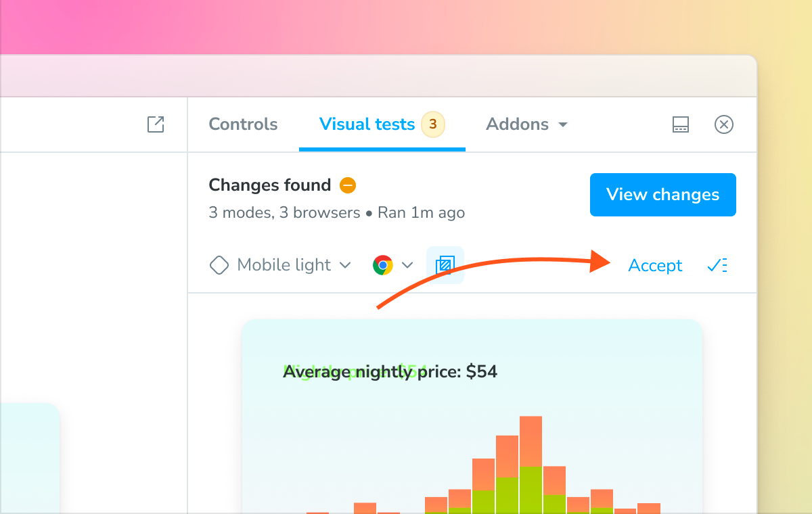Click the tallest orange bar in the chart
Screen dimensions: 812x514
[x=531, y=440]
